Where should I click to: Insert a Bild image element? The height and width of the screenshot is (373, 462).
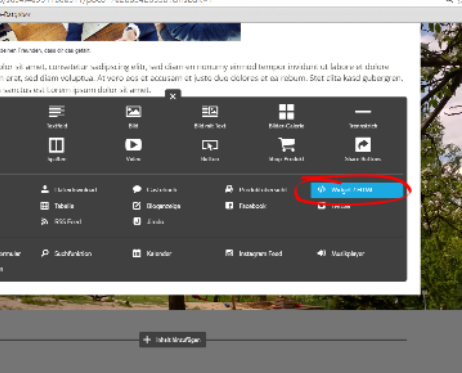point(133,116)
